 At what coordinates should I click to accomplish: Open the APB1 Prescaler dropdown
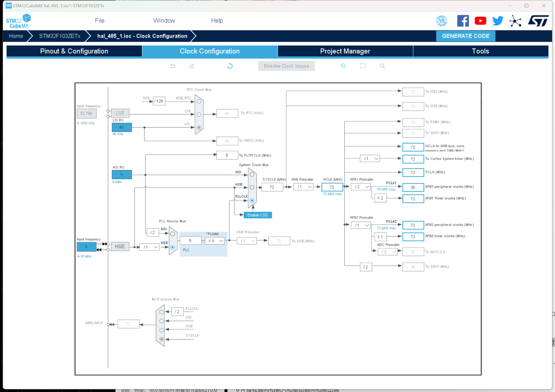click(x=361, y=187)
